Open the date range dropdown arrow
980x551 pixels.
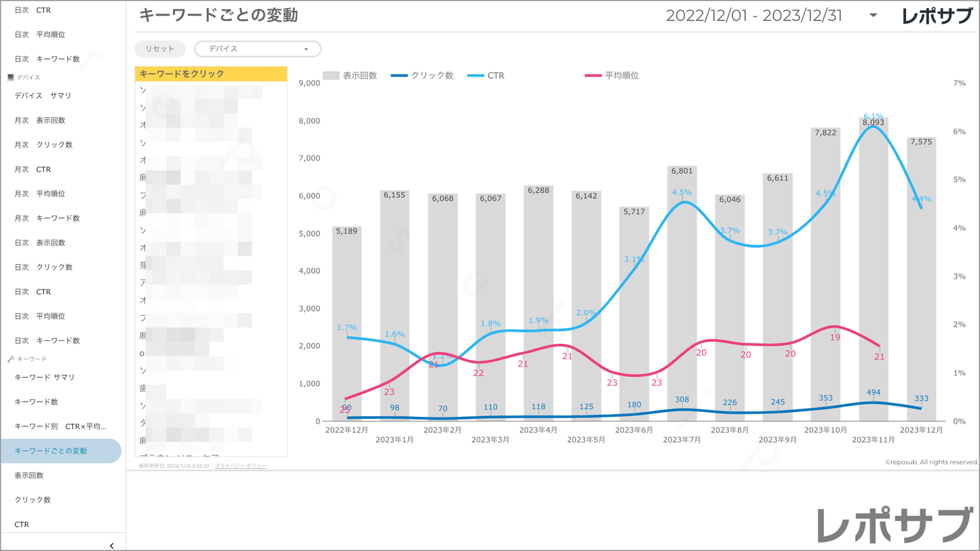(x=873, y=16)
